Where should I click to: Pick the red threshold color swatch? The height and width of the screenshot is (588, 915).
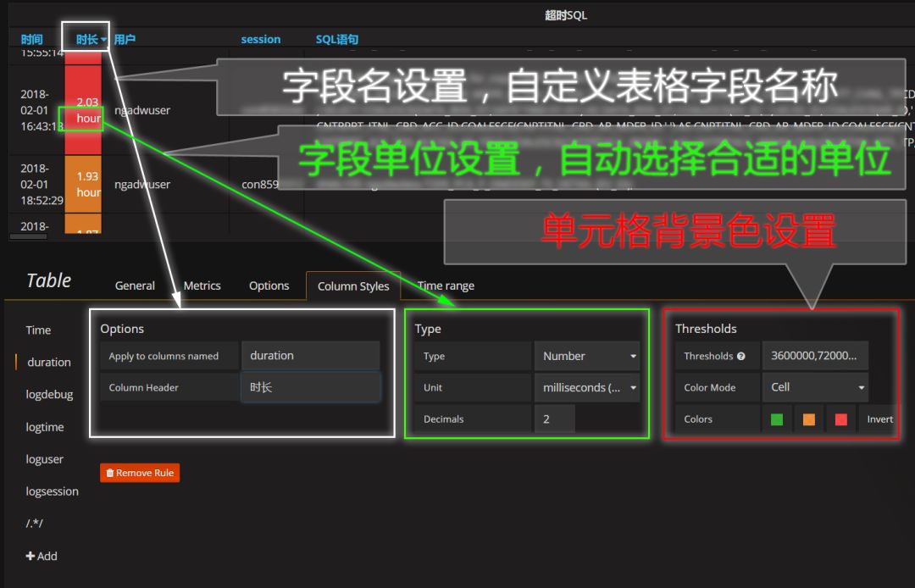pyautogui.click(x=841, y=419)
